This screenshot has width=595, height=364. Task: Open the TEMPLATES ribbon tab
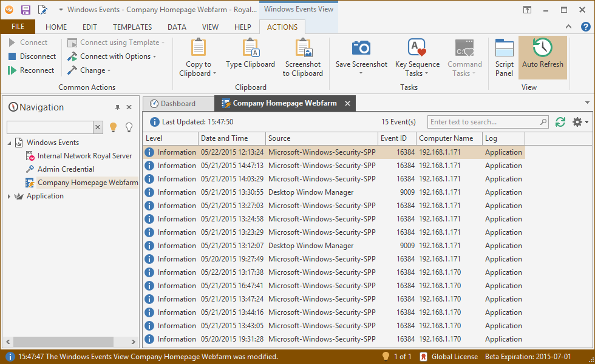[x=132, y=27]
